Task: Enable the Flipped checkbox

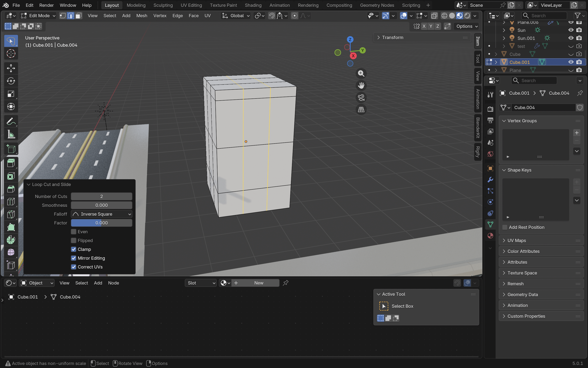Action: pyautogui.click(x=74, y=240)
